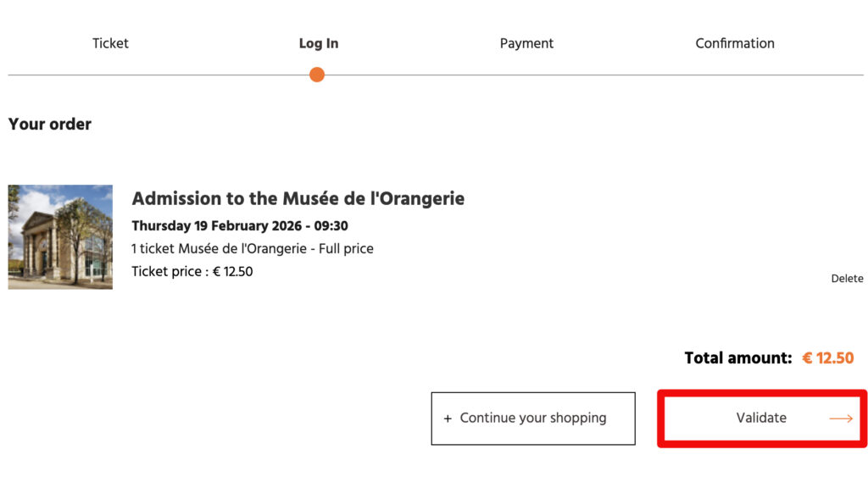This screenshot has height=488, width=868.
Task: Click the orange € 12.50 total value
Action: click(x=828, y=358)
